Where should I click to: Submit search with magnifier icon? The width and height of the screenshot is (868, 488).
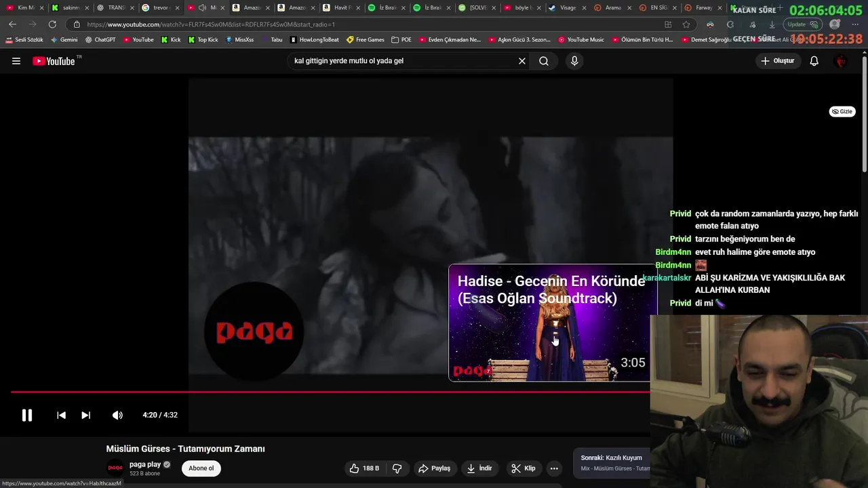click(544, 61)
